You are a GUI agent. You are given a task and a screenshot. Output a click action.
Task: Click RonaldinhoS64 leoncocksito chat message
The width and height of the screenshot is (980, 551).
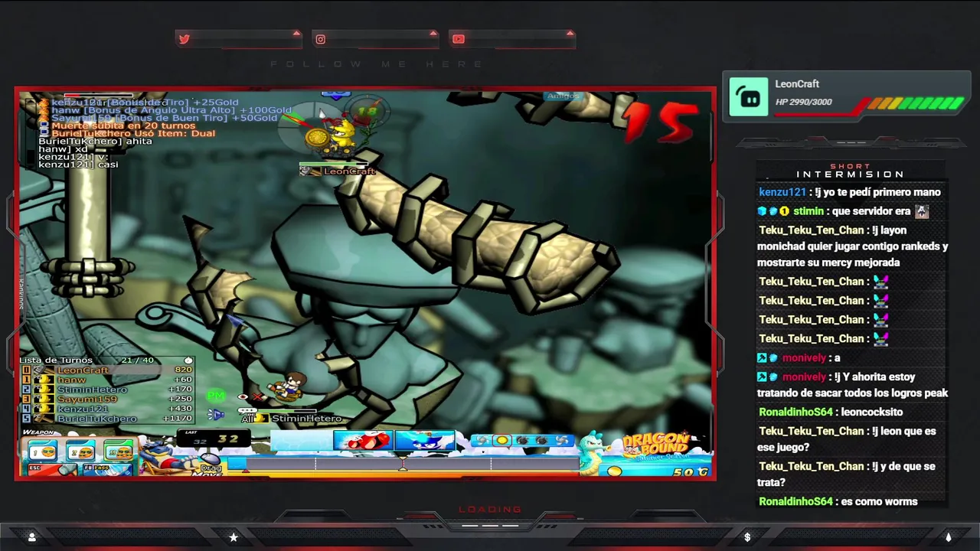coord(831,412)
